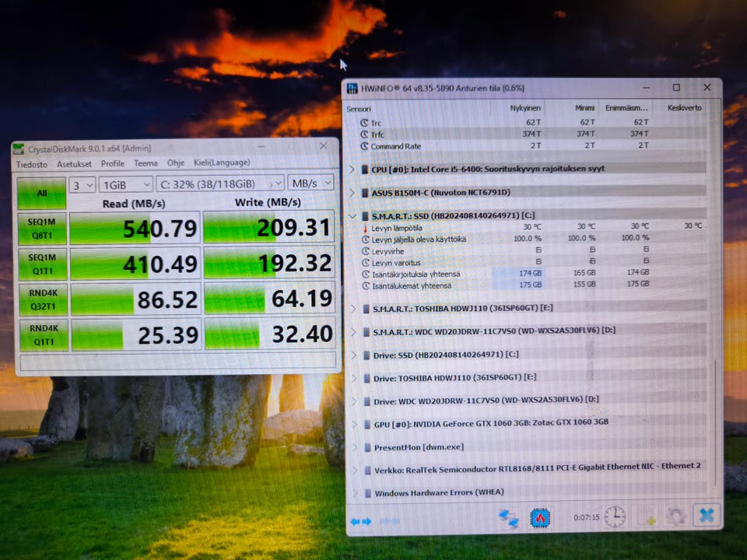Expand Drive: TOSHIBA HDWJ110 [E:] group
The height and width of the screenshot is (560, 747).
355,378
